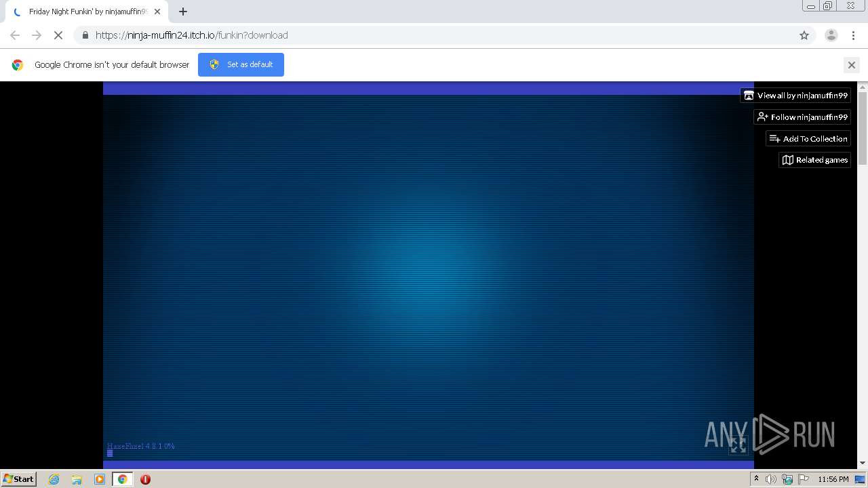Click the address bar URL

pos(191,35)
